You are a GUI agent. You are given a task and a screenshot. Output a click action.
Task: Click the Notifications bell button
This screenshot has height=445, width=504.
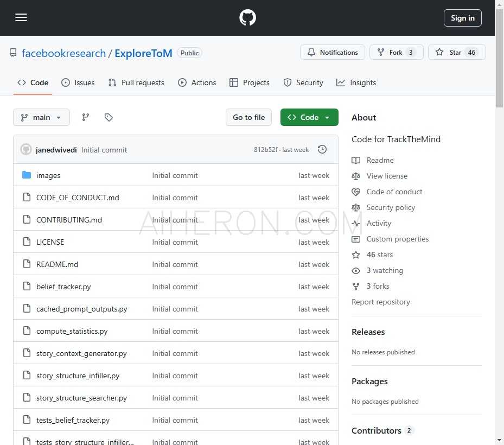pos(333,52)
